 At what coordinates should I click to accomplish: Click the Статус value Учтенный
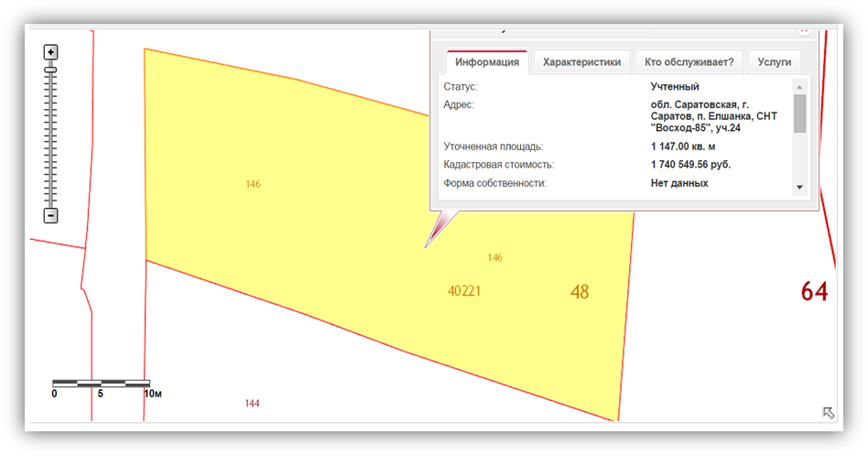click(x=675, y=87)
